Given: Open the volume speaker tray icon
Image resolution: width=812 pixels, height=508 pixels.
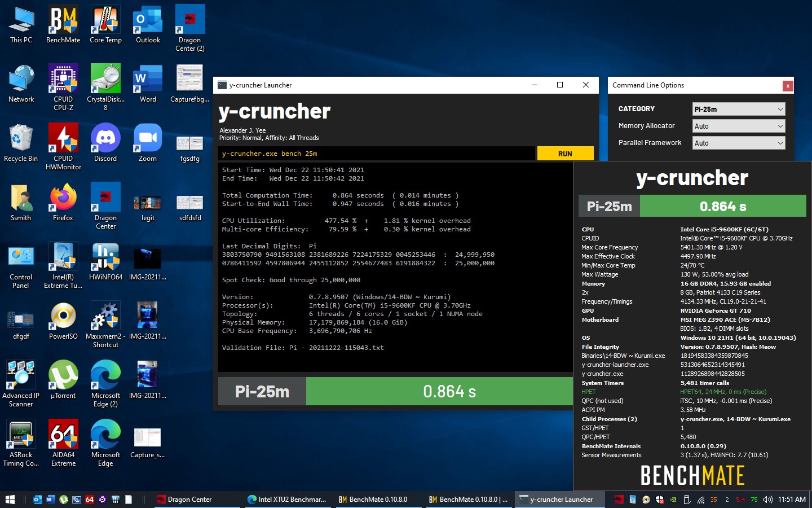Looking at the screenshot, I should click(x=767, y=500).
